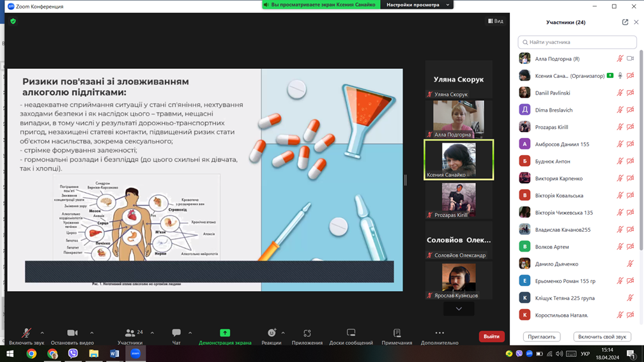Open participants options arrow in toolbar

(152, 333)
